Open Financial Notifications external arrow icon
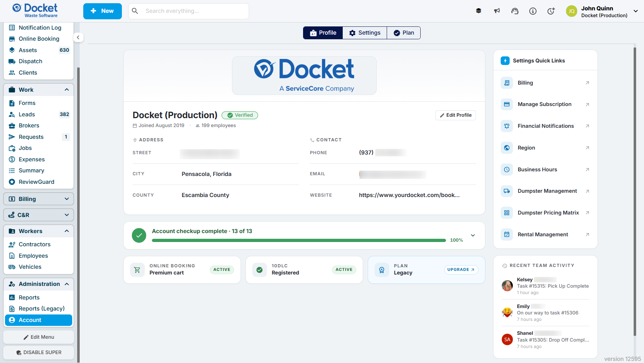Viewport: 644px width, 363px height. (x=587, y=126)
